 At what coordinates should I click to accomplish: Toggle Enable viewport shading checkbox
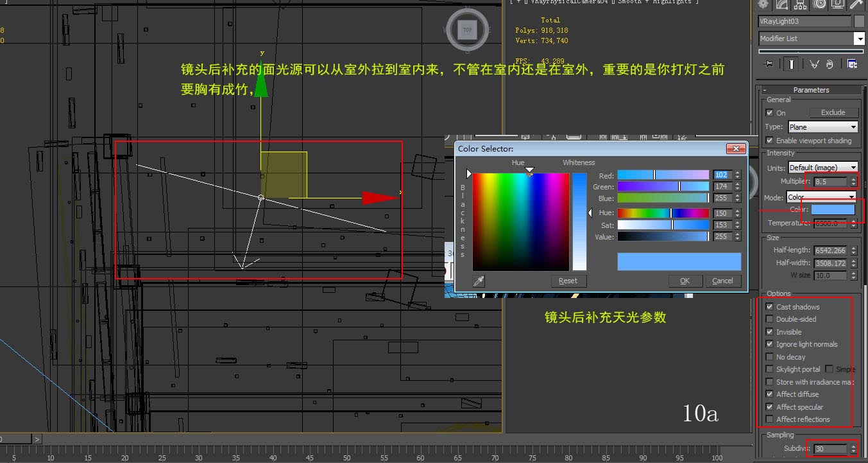click(x=769, y=141)
